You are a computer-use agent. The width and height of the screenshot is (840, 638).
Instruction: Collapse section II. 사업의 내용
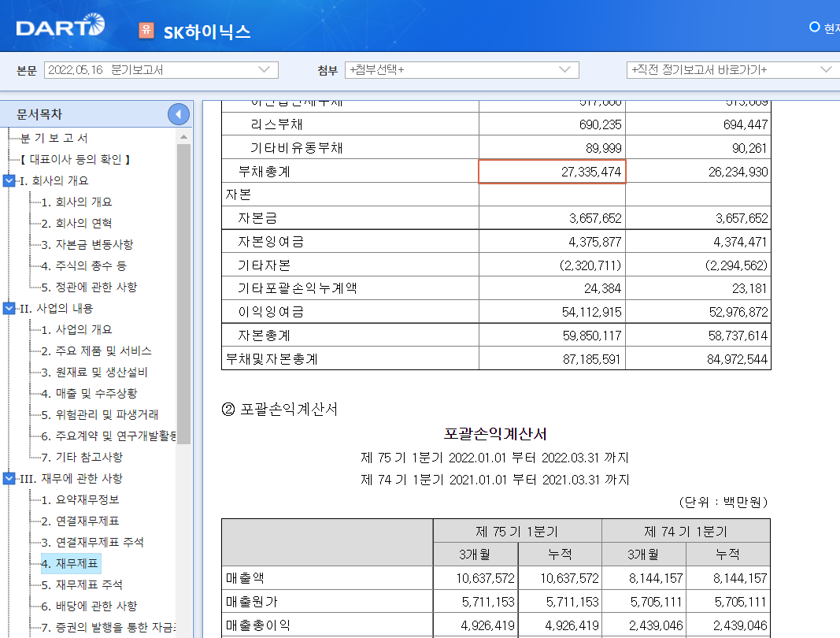8,308
